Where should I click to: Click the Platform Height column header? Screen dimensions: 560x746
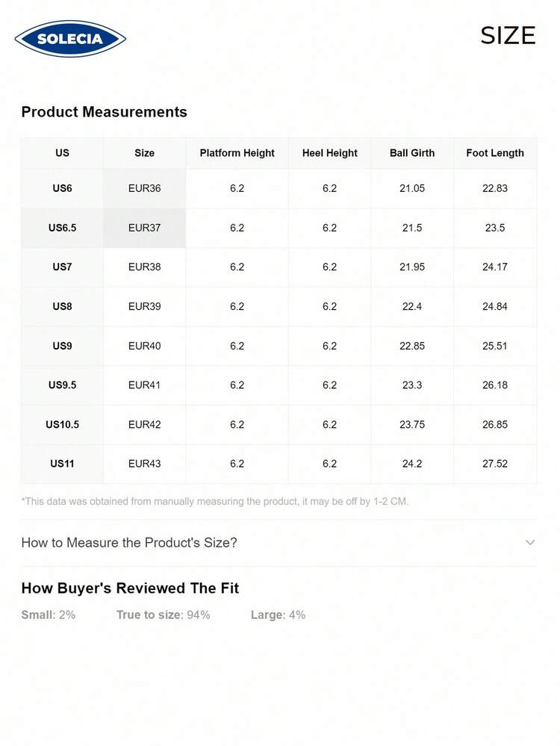click(x=237, y=153)
